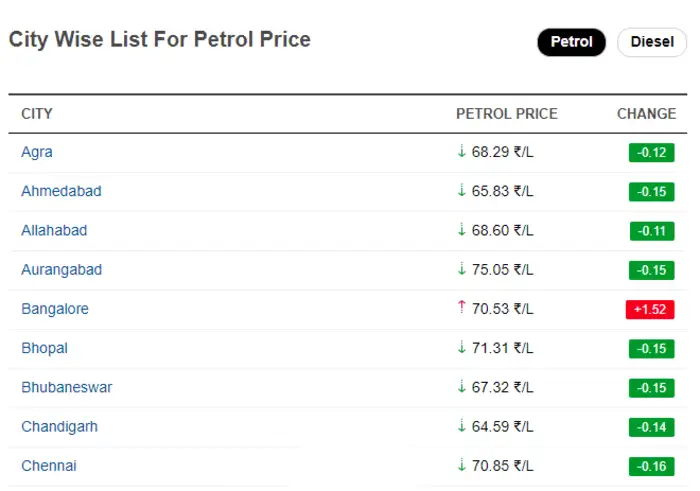Click the Aurangabad city link

[61, 270]
